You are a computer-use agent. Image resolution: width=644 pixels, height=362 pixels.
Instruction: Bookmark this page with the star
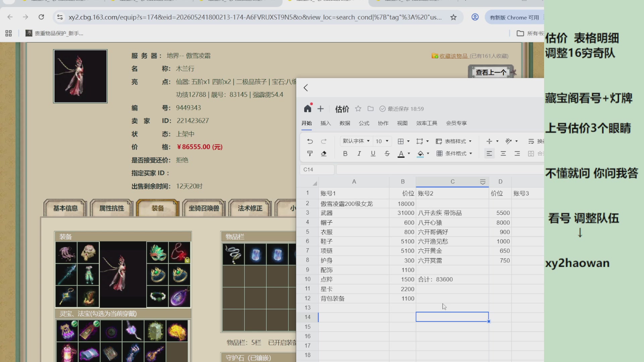tap(453, 17)
